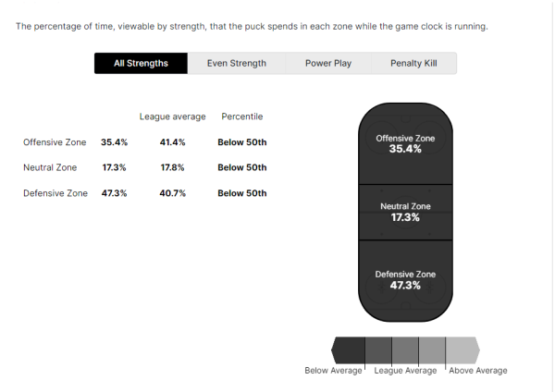Click the Defensive Zone section of the rink diagram

pyautogui.click(x=405, y=279)
